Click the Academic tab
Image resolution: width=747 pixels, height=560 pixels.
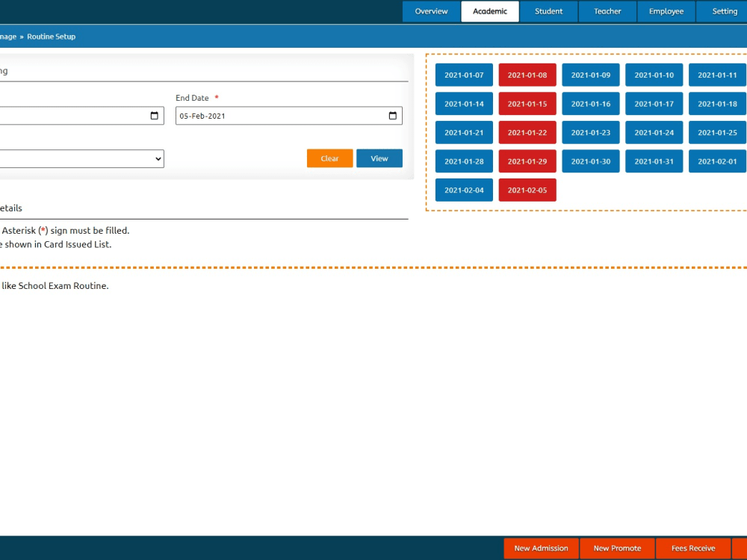(x=489, y=11)
